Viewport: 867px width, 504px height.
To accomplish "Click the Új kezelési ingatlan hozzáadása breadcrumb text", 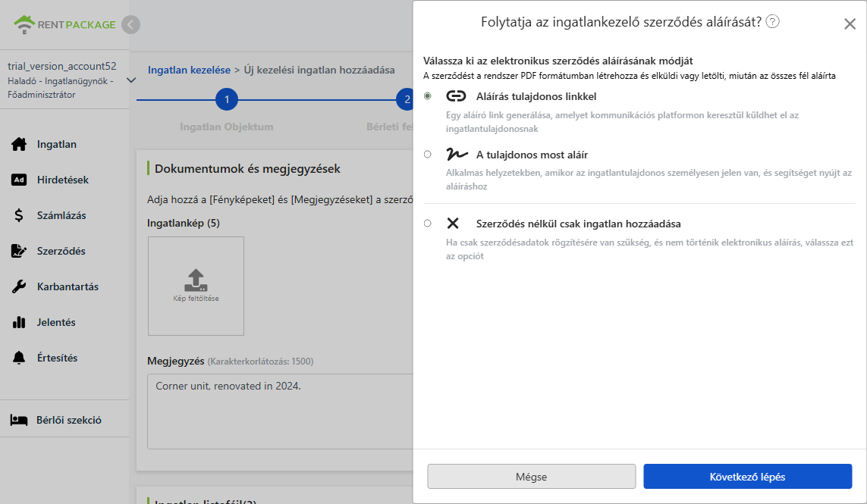I will point(319,70).
